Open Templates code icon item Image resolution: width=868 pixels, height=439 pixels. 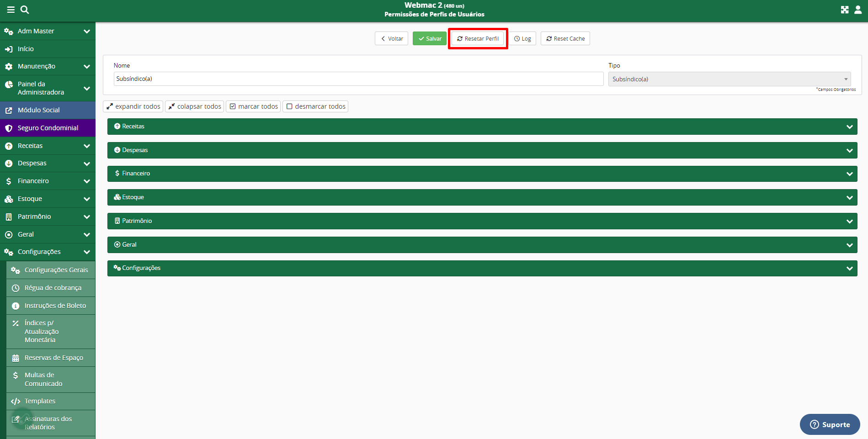tap(40, 401)
